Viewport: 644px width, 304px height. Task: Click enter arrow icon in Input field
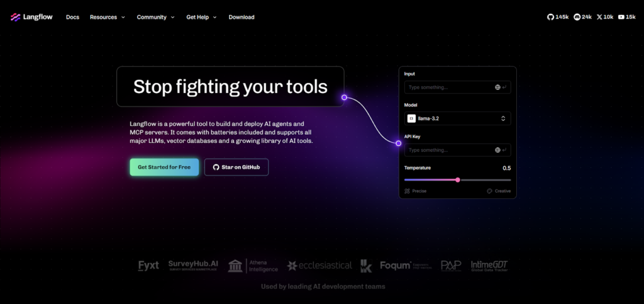504,87
